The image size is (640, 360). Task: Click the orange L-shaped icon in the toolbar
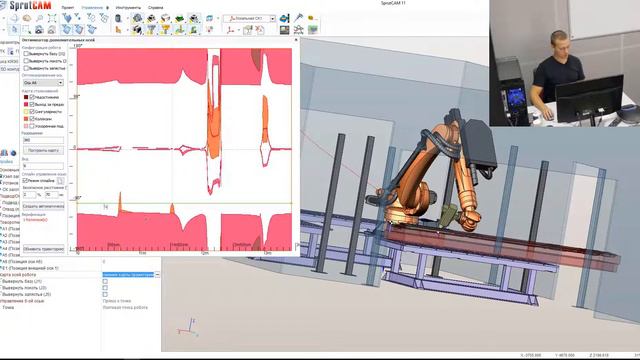pyautogui.click(x=118, y=29)
